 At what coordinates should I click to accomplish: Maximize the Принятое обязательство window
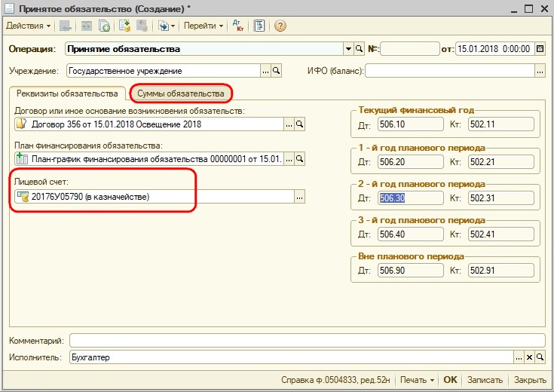tap(528, 8)
